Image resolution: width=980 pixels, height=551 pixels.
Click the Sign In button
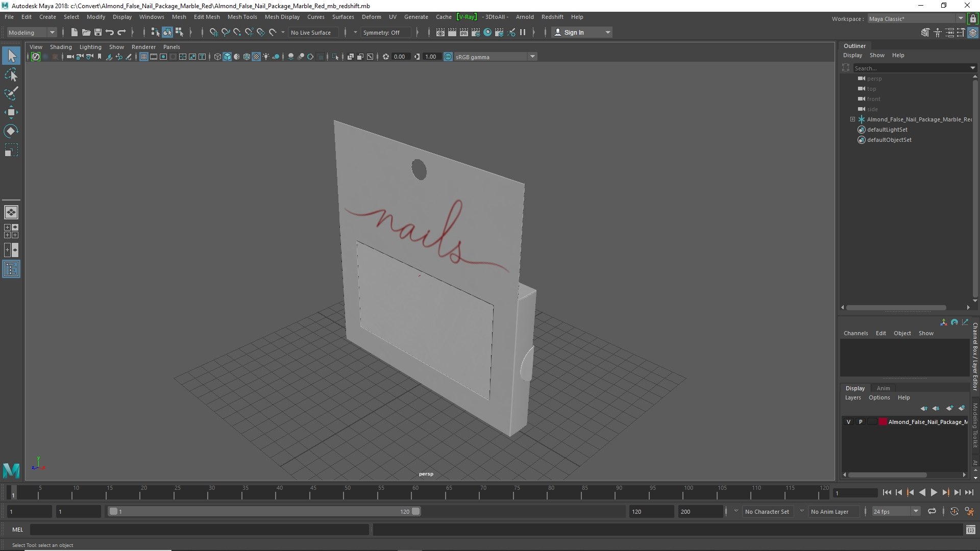point(582,32)
